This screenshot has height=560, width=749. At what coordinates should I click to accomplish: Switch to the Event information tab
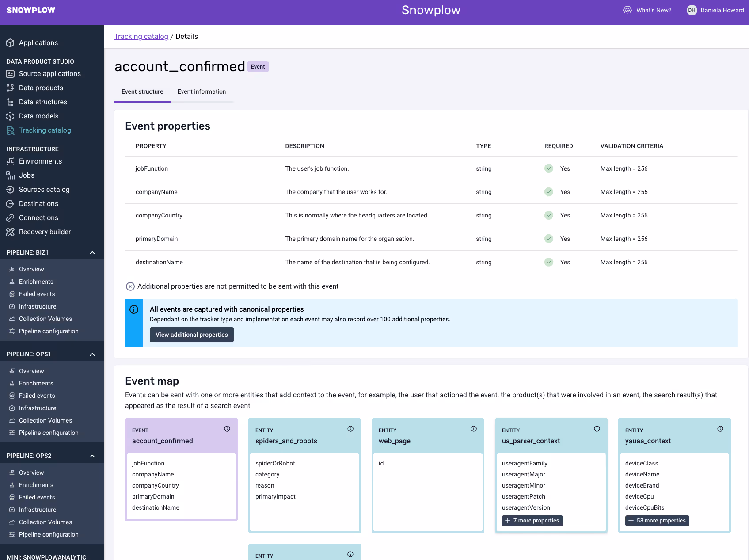202,92
